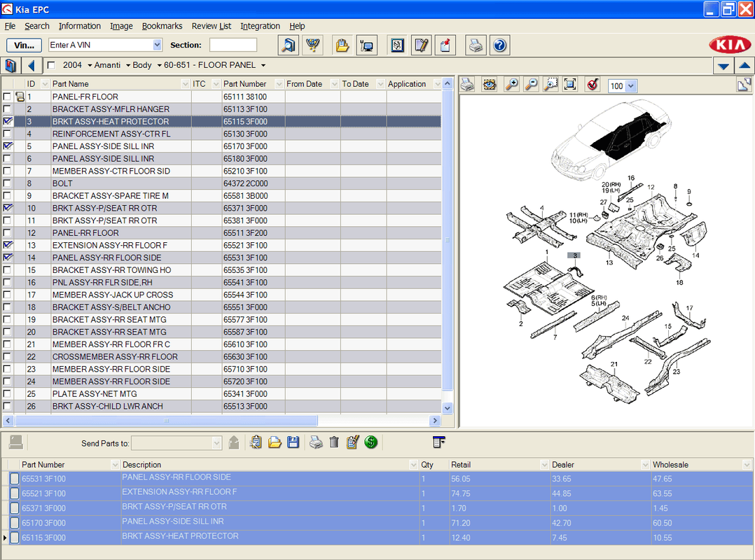Screen dimensions: 755x560
Task: Print the selected parts list
Action: click(316, 442)
